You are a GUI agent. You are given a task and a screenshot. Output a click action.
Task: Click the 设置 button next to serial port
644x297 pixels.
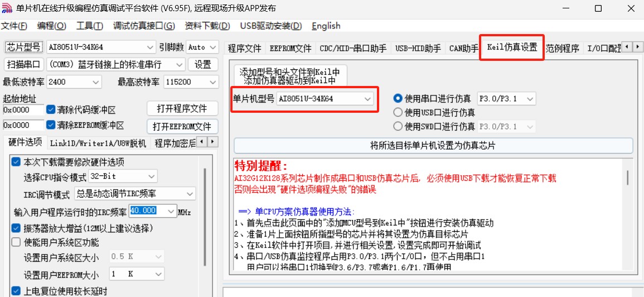pos(203,64)
